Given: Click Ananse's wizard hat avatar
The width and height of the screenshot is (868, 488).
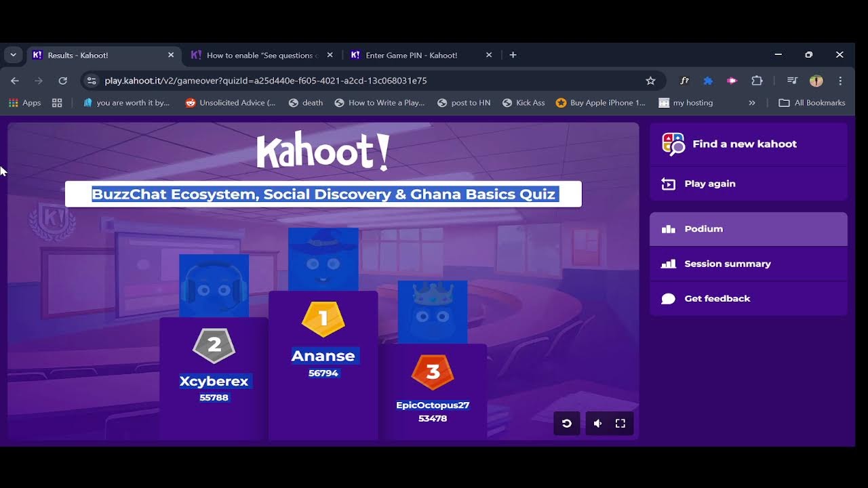Looking at the screenshot, I should pyautogui.click(x=323, y=260).
